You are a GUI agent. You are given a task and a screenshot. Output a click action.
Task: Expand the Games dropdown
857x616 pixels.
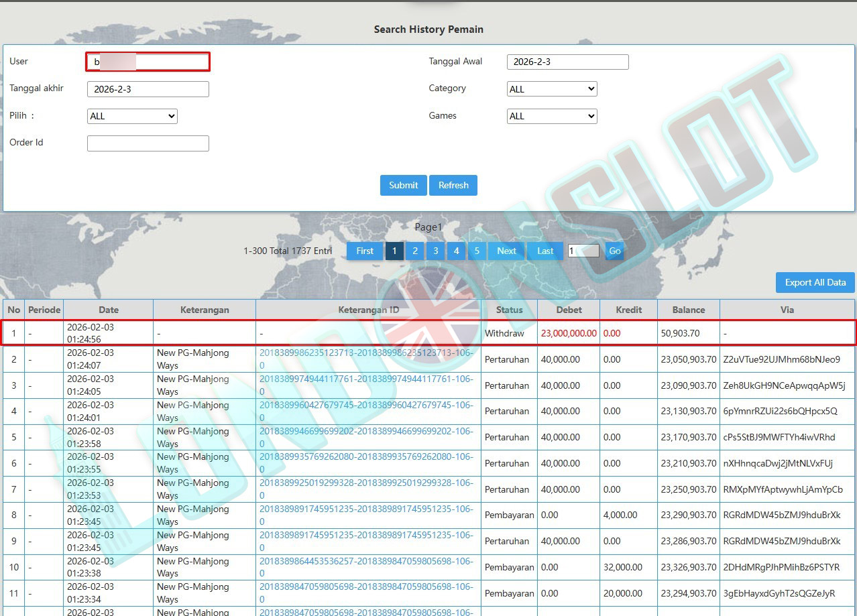552,116
